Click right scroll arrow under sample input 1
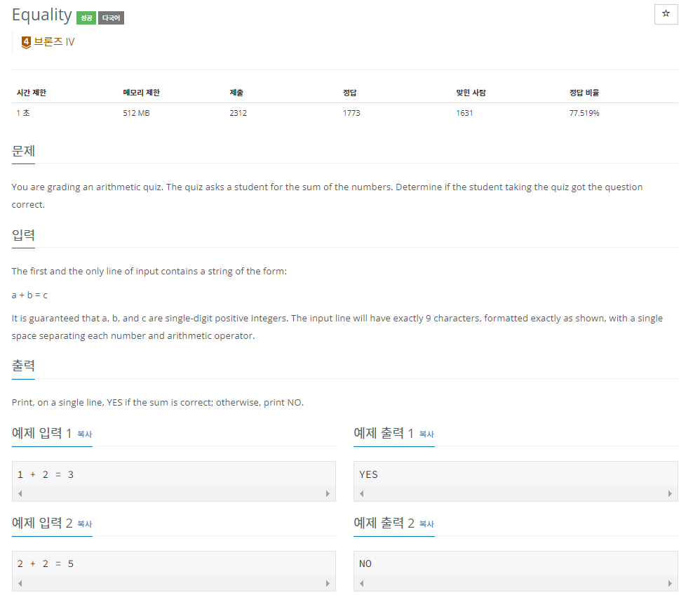Screen dimensions: 700x600 (328, 493)
